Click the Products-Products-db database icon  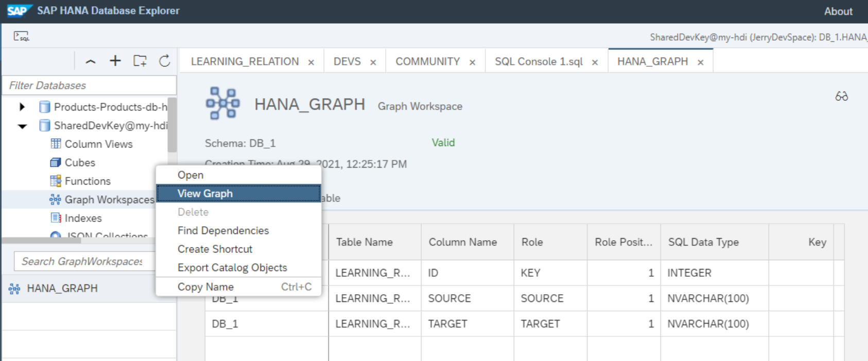pyautogui.click(x=45, y=107)
